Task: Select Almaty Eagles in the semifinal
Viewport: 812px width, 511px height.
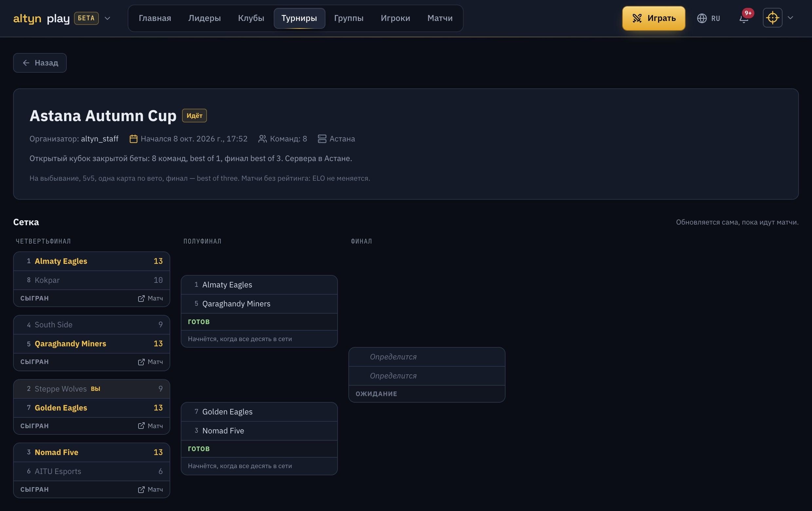Action: [x=259, y=285]
